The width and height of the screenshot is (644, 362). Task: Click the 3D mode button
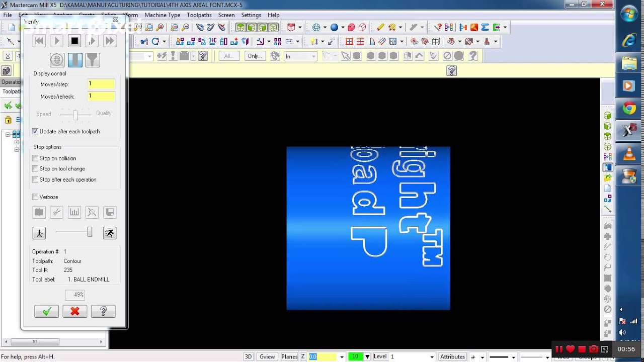(248, 356)
